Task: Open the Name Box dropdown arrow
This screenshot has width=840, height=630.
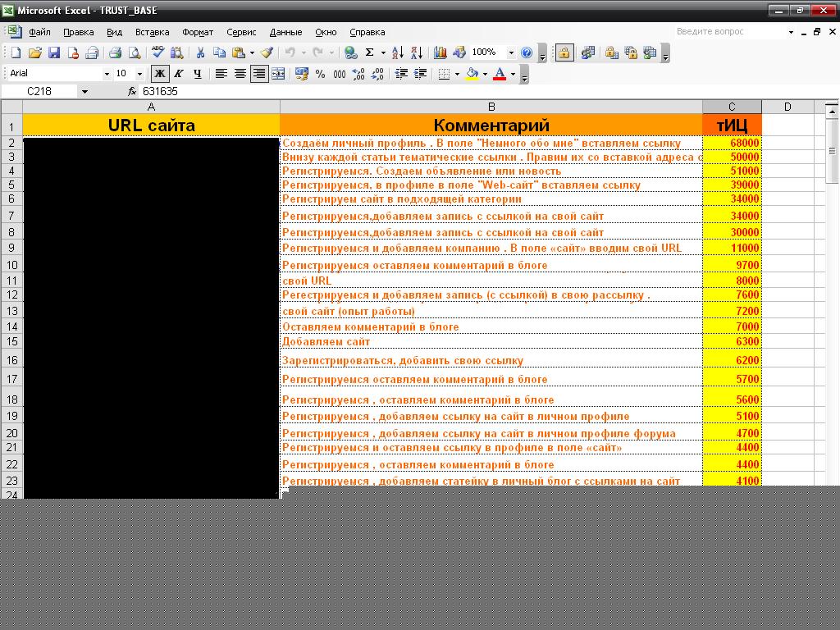Action: [84, 92]
